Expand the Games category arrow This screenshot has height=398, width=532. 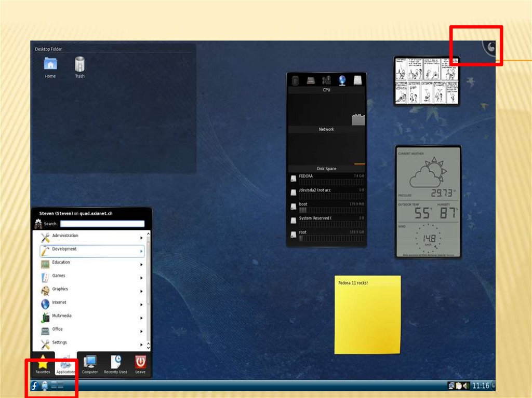pos(141,278)
